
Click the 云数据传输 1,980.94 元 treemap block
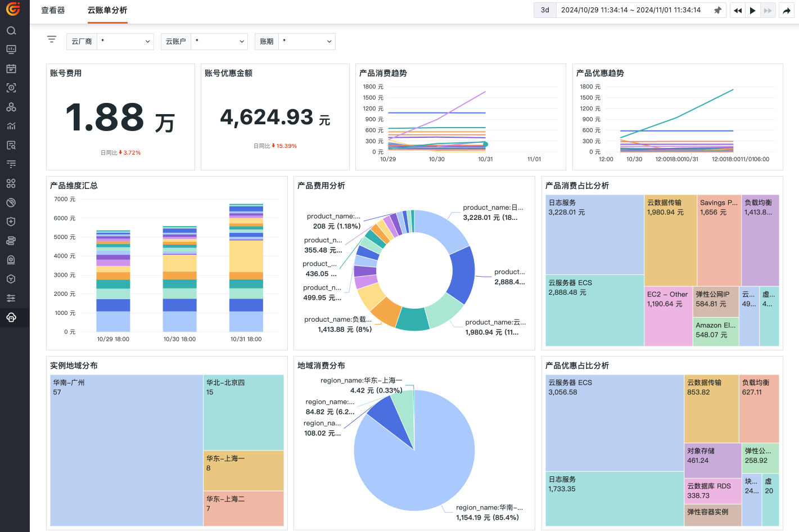click(x=670, y=241)
